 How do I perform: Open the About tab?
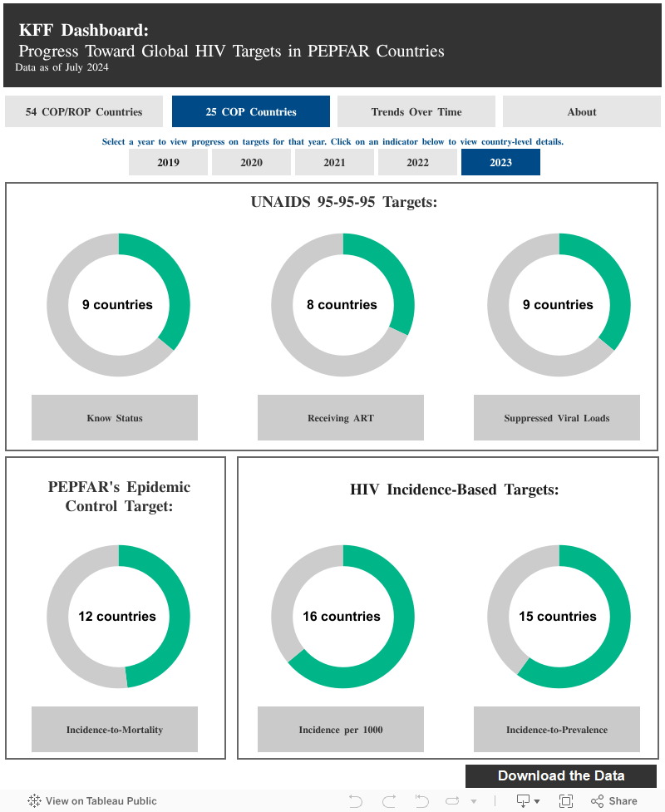click(582, 112)
